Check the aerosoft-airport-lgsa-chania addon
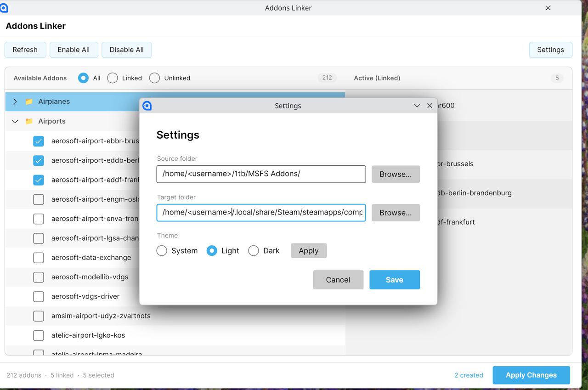This screenshot has width=588, height=390. point(39,238)
